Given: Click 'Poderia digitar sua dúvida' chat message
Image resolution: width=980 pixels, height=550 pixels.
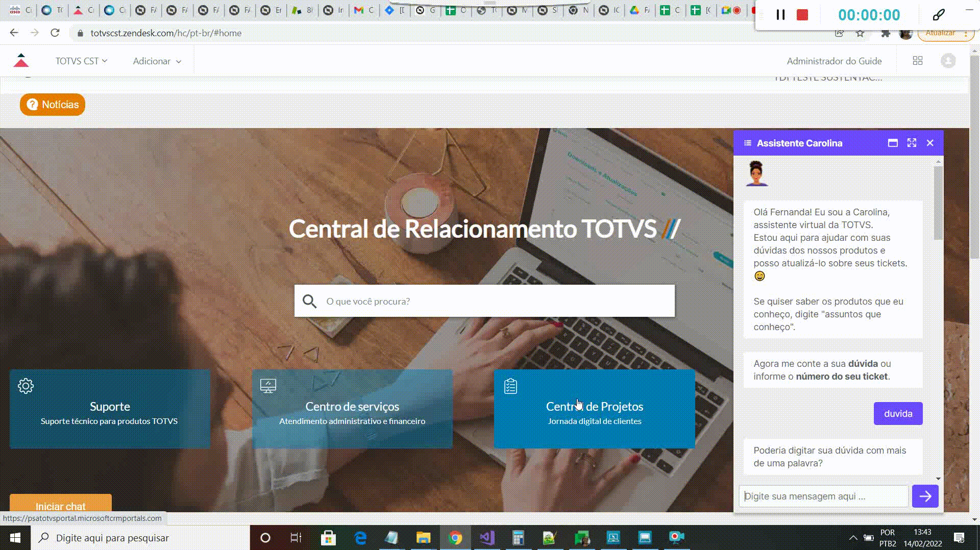Looking at the screenshot, I should tap(832, 457).
